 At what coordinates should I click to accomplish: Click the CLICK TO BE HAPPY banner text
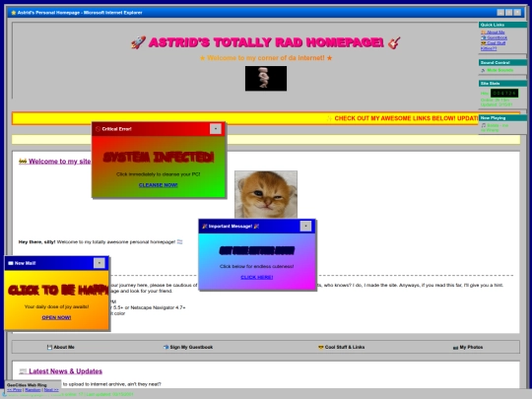(58, 290)
